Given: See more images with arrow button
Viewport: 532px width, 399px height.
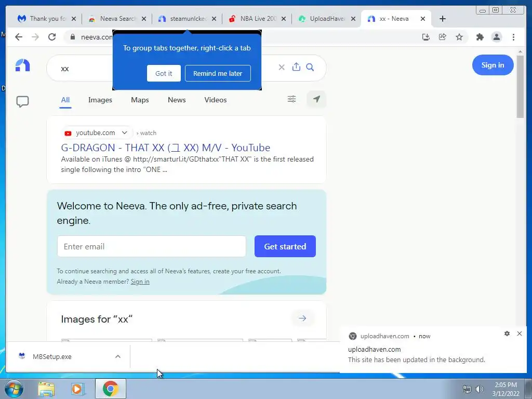Looking at the screenshot, I should (x=302, y=318).
